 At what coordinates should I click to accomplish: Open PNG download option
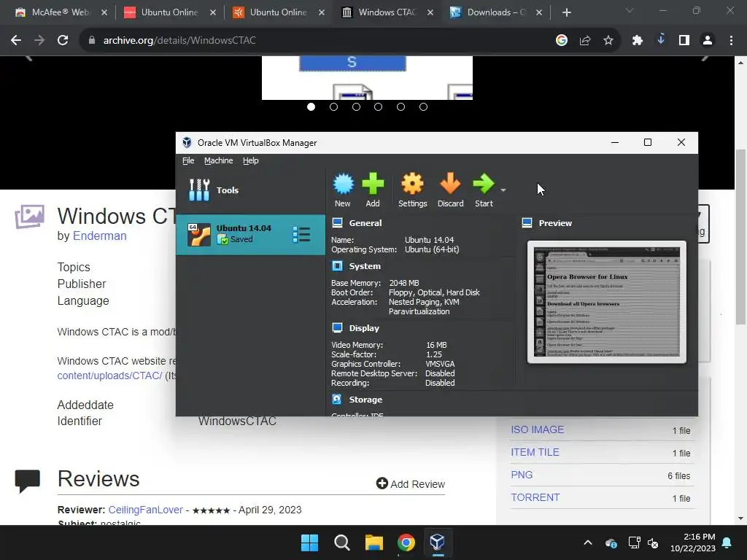[522, 475]
